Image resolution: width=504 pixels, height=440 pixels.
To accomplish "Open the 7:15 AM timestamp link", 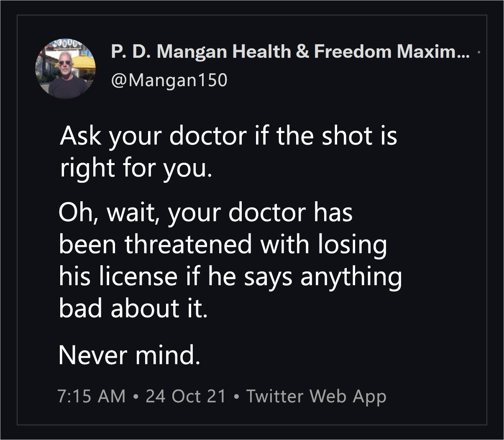I will coord(91,396).
